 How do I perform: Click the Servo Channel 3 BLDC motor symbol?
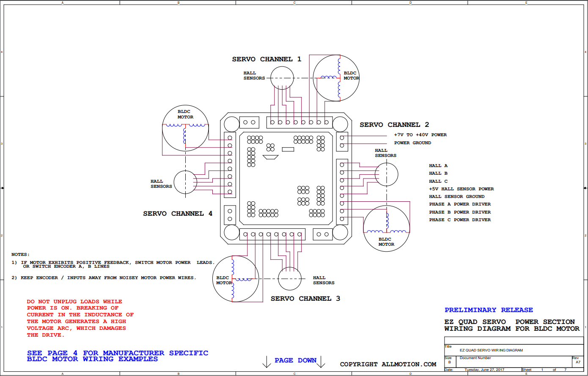[236, 279]
